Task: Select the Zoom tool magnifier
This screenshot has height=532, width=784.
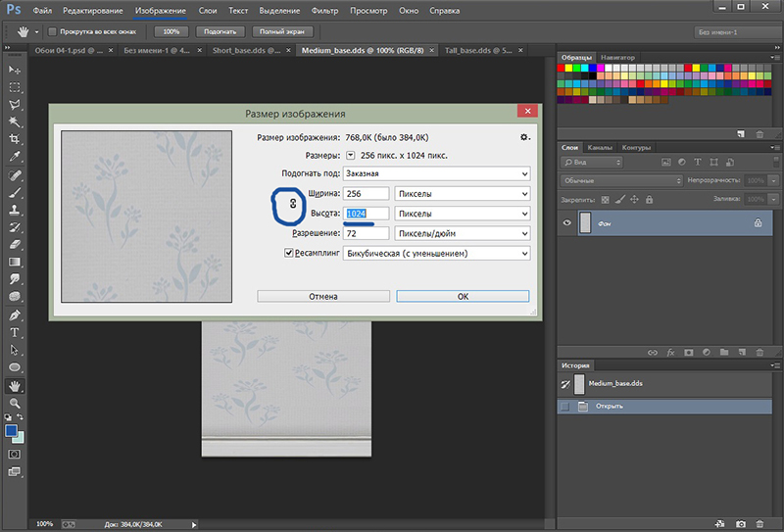Action: (x=15, y=403)
